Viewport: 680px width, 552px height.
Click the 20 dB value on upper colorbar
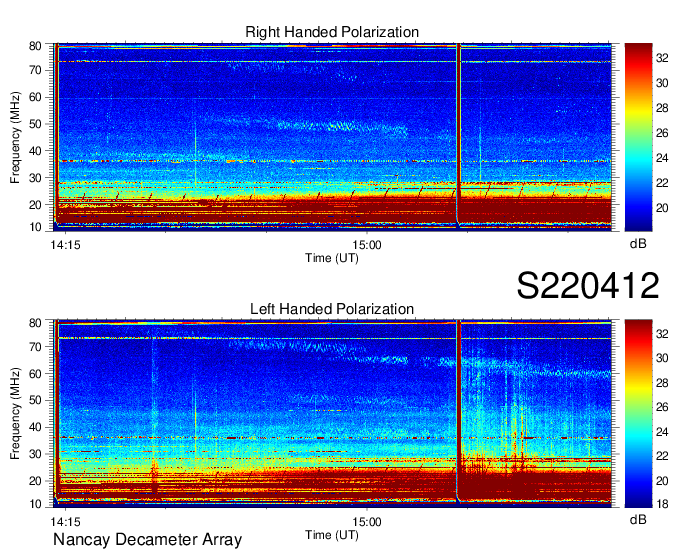(662, 208)
